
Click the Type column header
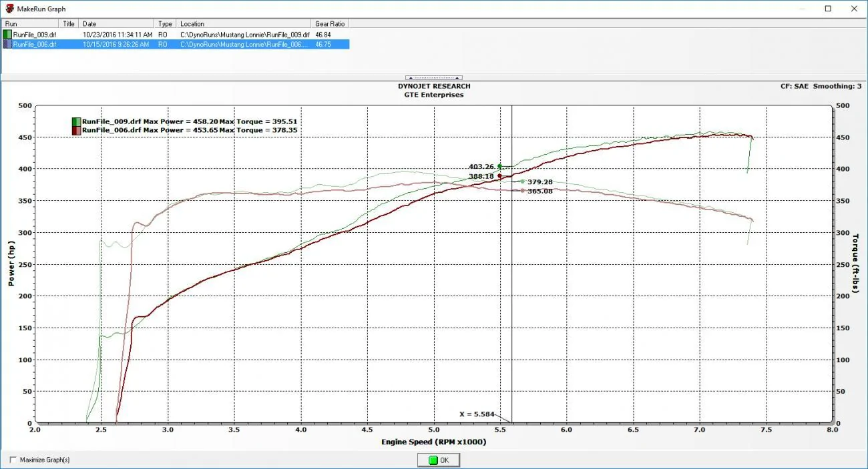(166, 23)
